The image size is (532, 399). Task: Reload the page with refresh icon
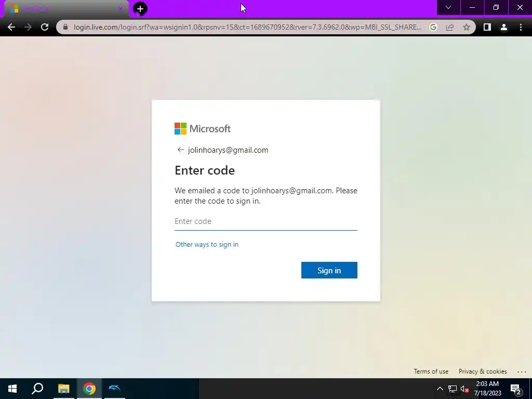click(x=45, y=27)
